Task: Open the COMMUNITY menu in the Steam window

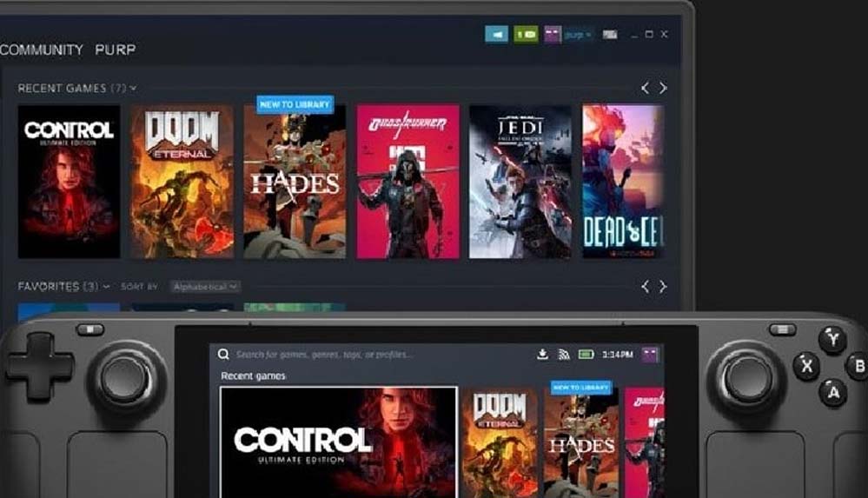Action: pyautogui.click(x=42, y=50)
